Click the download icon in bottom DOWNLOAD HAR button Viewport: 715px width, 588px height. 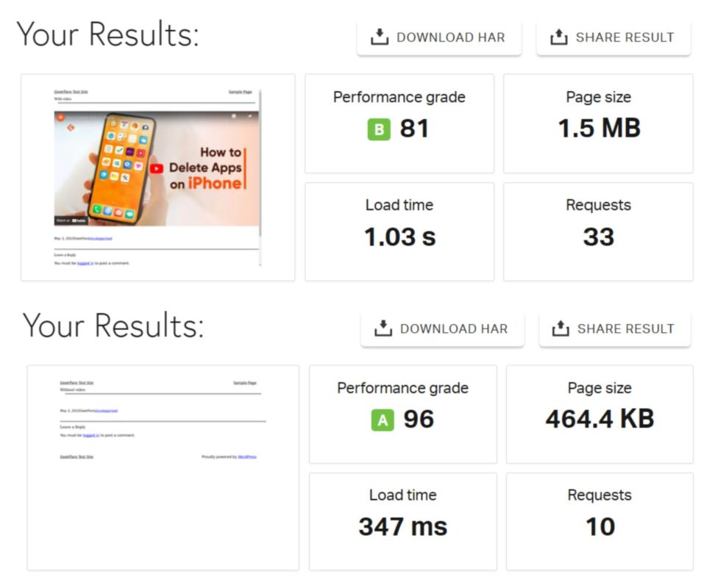coord(383,328)
